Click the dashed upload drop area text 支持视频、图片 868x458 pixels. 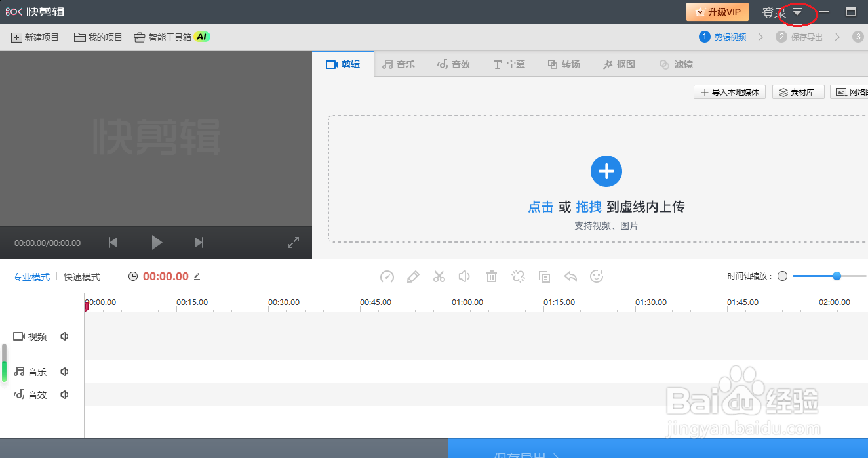coord(606,226)
